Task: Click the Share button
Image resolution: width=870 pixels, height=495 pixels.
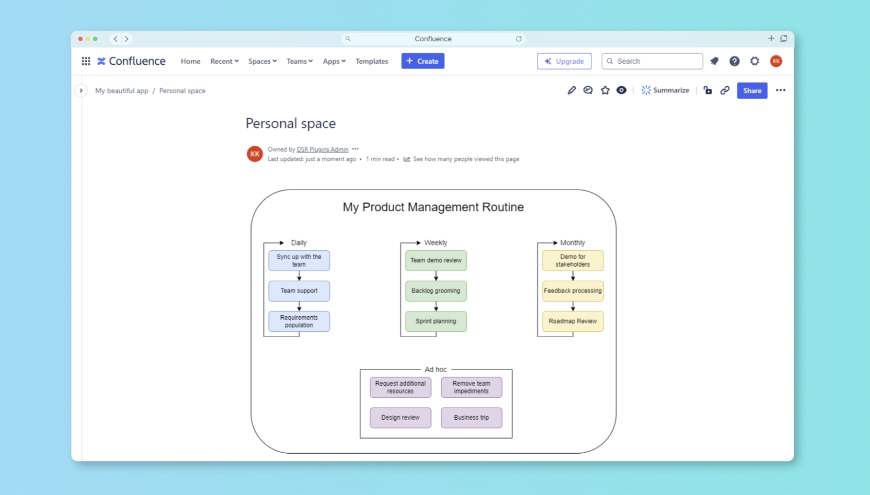Action: pyautogui.click(x=752, y=90)
